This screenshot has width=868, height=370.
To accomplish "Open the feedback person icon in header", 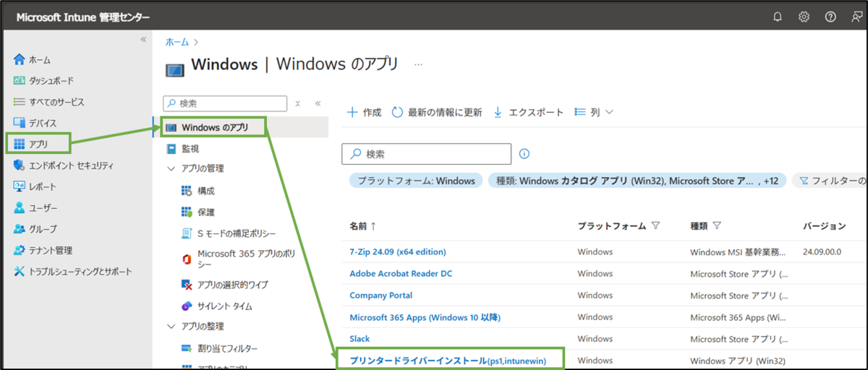I will (856, 17).
